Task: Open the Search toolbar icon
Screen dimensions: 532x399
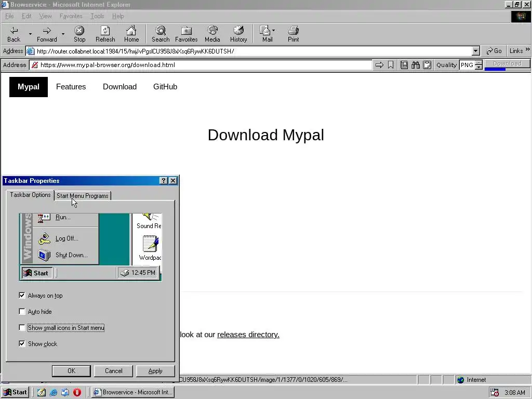Action: [161, 31]
